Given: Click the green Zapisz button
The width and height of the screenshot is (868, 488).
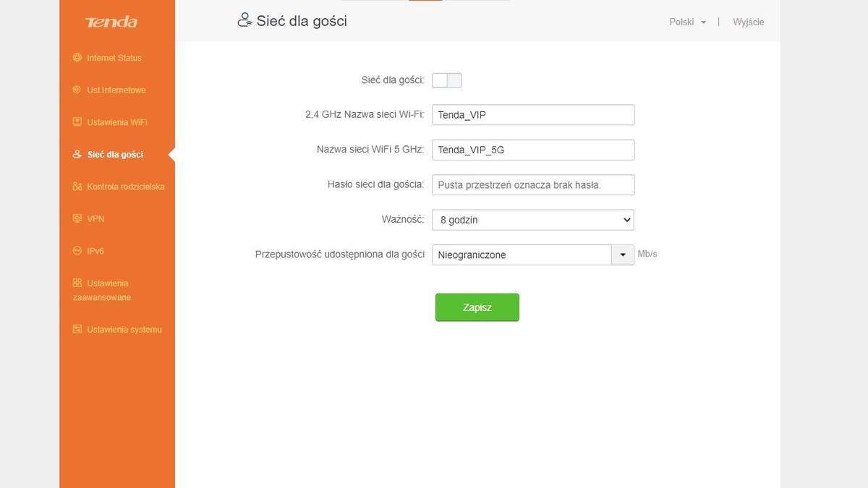Looking at the screenshot, I should click(x=477, y=307).
